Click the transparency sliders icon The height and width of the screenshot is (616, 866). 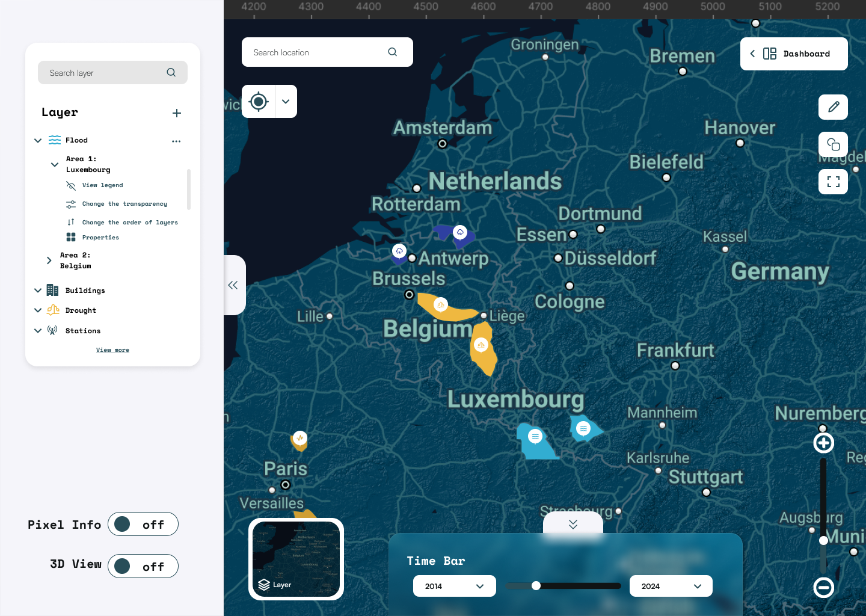coord(71,205)
